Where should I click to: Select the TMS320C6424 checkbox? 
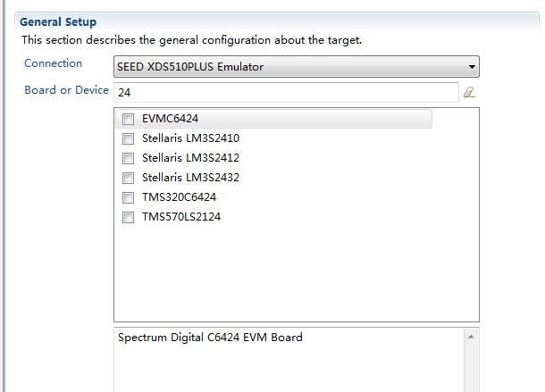129,198
